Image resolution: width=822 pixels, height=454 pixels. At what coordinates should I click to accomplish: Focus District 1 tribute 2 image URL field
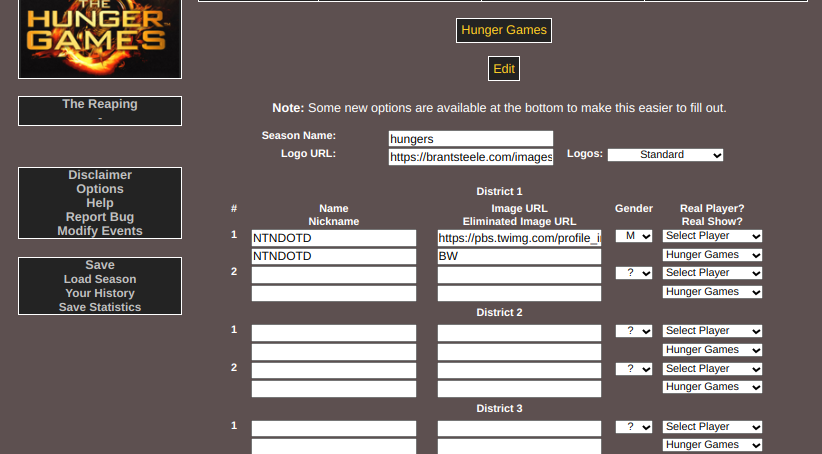520,275
